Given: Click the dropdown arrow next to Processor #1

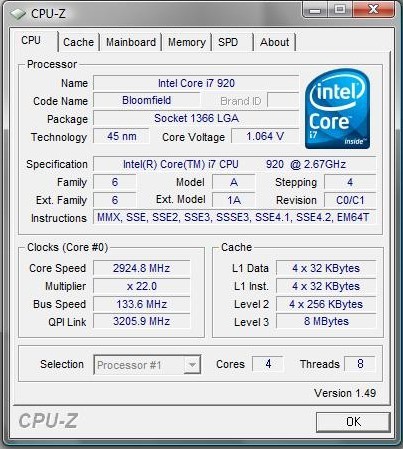Looking at the screenshot, I should tap(192, 365).
